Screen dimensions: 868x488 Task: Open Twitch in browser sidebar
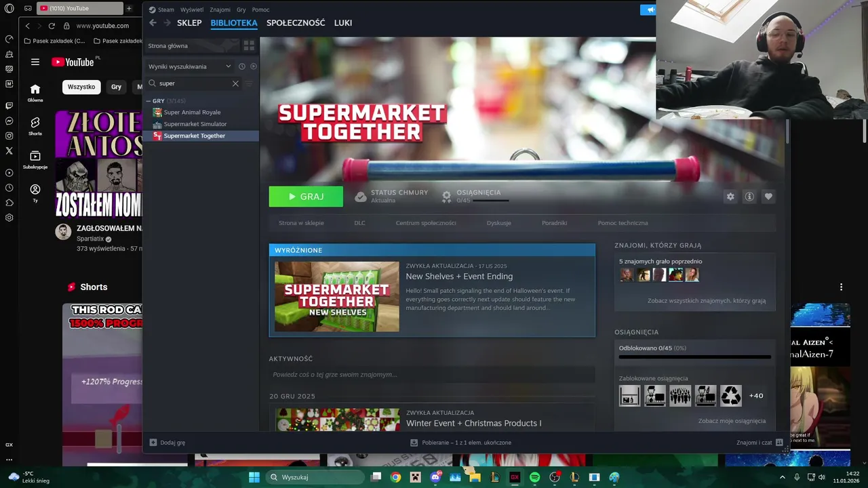(9, 106)
